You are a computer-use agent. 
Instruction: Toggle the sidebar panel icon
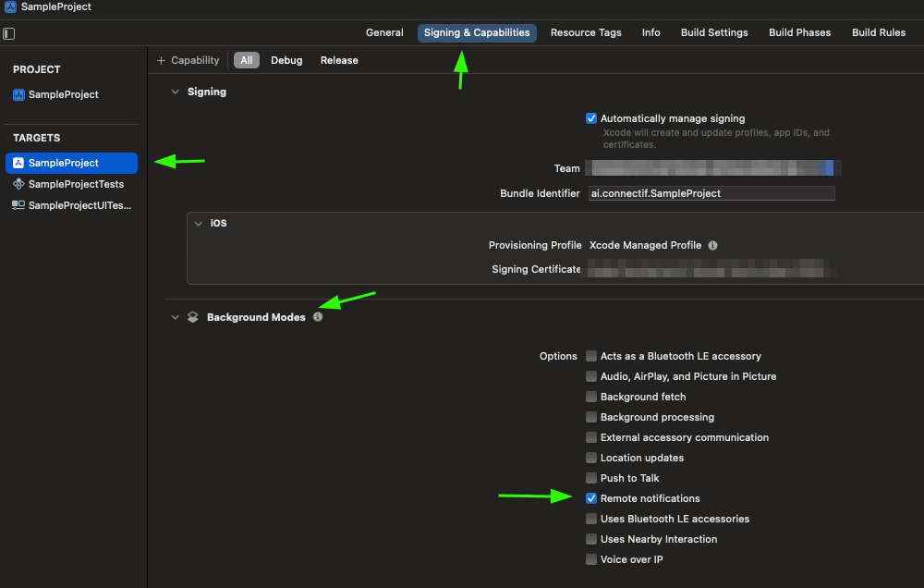(9, 33)
